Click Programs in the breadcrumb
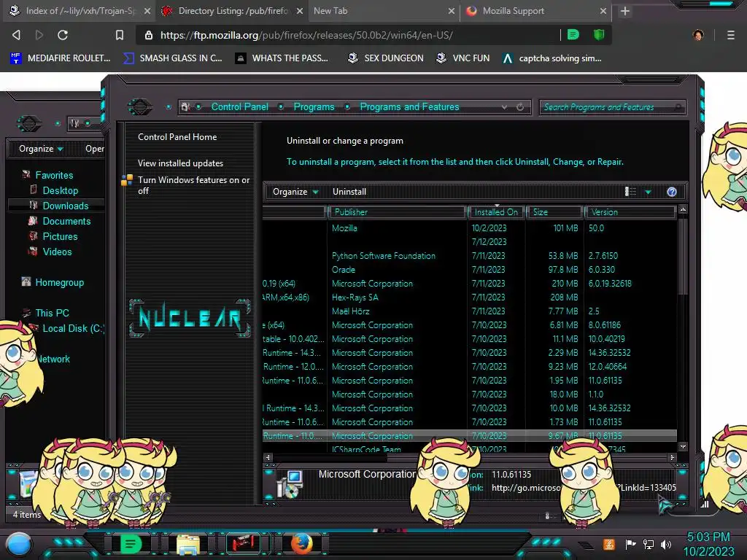747x560 pixels. pyautogui.click(x=314, y=106)
